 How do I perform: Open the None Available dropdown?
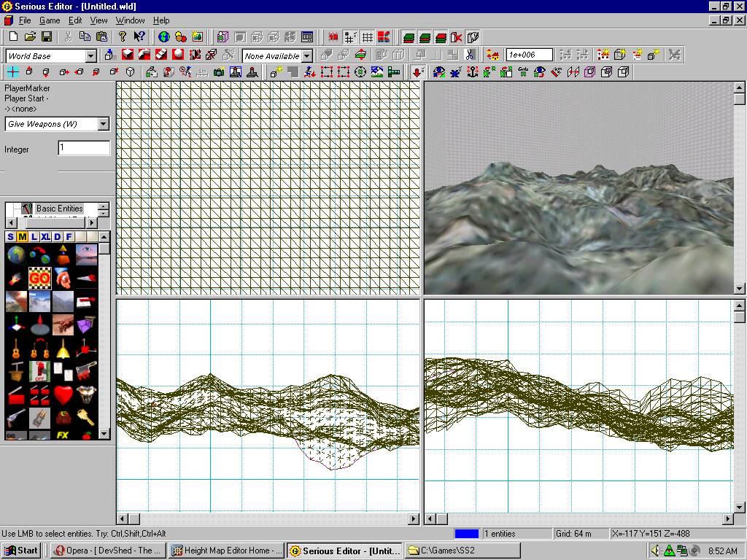[x=307, y=55]
